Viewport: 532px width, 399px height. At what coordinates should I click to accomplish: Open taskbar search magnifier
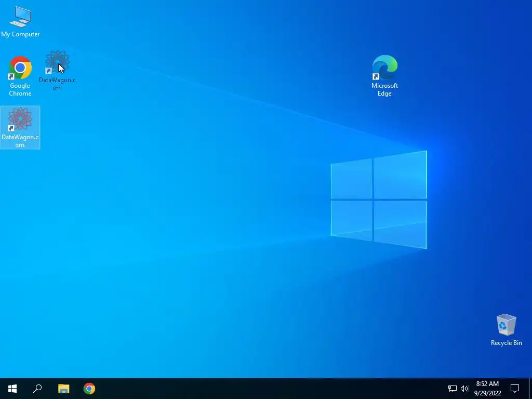[37, 389]
